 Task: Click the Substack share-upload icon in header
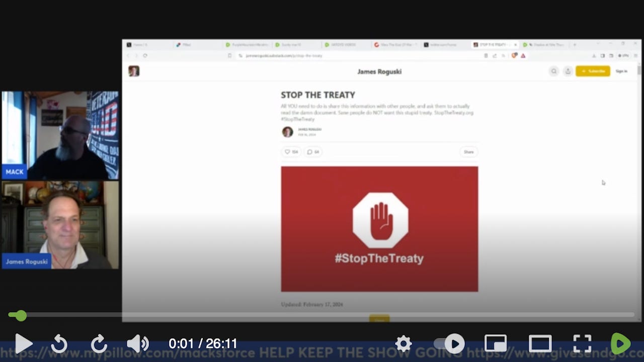[568, 71]
